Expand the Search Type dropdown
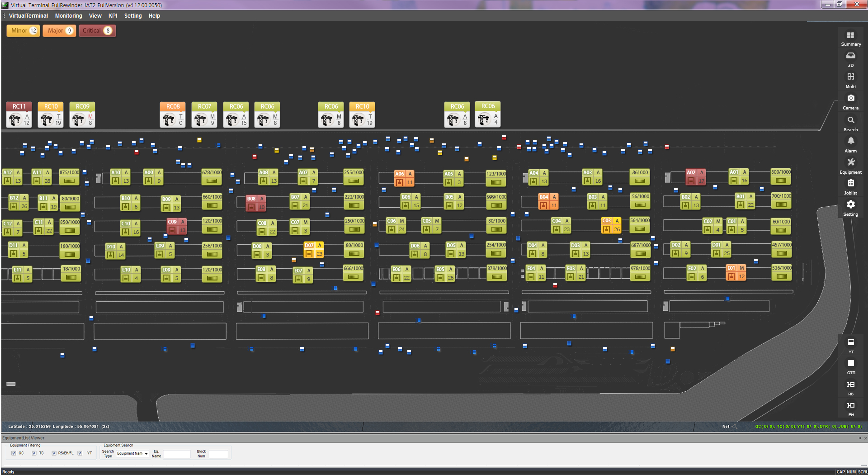Screen dimensions: 868x475 [x=132, y=454]
